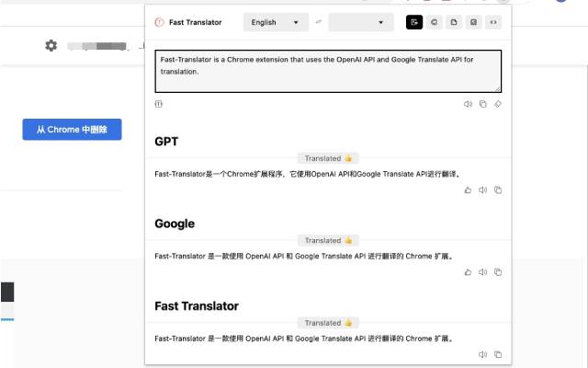
Task: Click the text icon below input box
Action: [159, 104]
